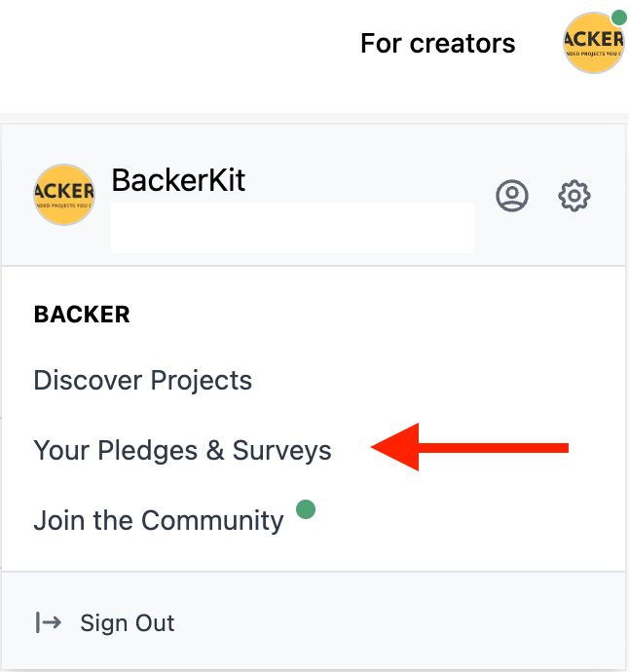Open the user profile circle icon
Screen dimensions: 629x672
512,196
